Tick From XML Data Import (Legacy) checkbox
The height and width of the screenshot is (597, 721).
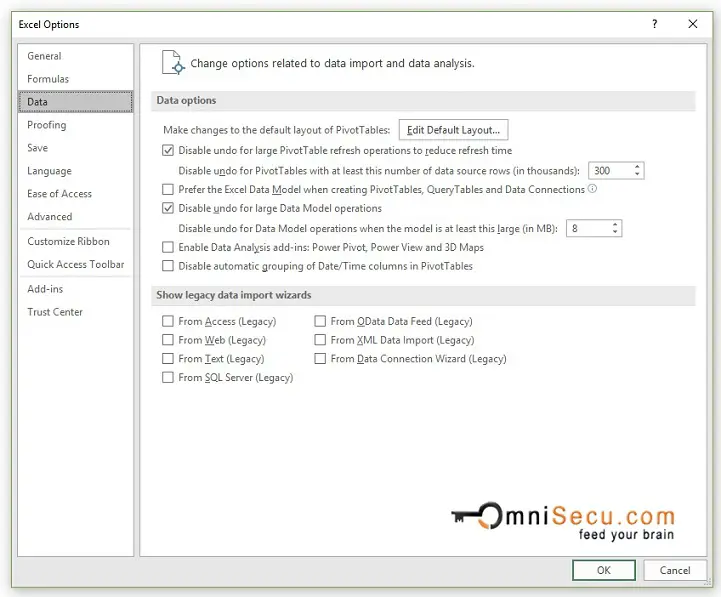tap(320, 340)
